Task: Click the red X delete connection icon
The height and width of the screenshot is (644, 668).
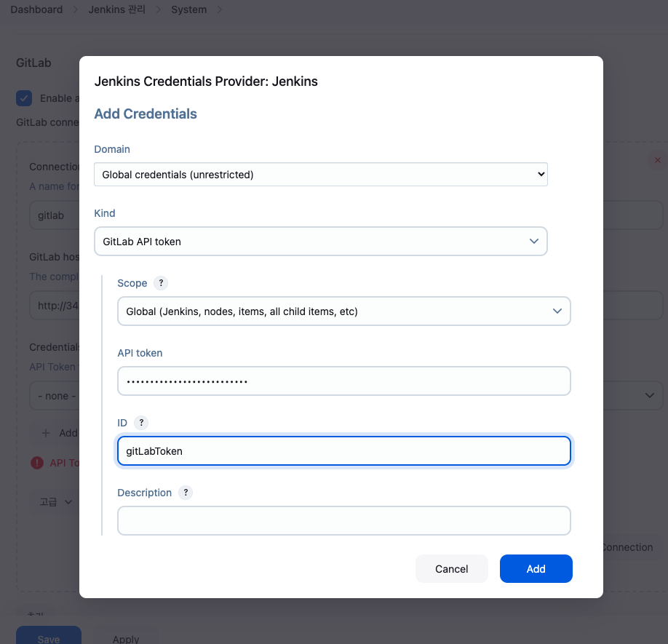Action: pyautogui.click(x=657, y=160)
